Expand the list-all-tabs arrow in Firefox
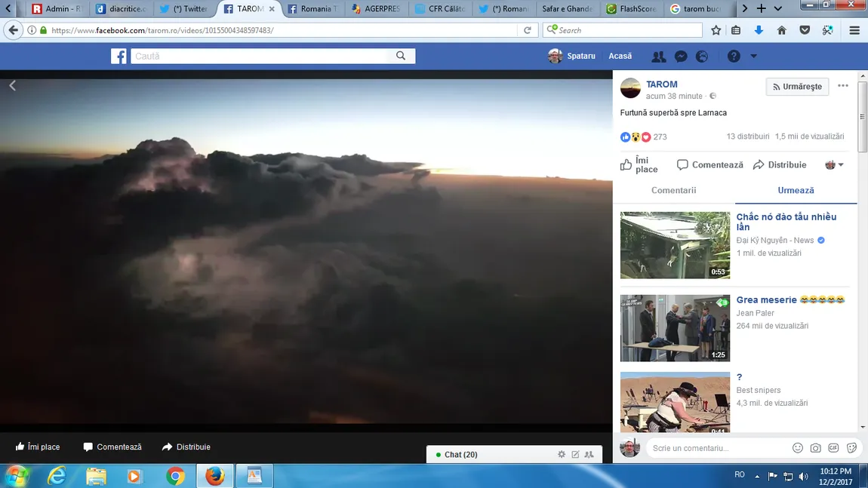This screenshot has height=488, width=868. click(778, 8)
